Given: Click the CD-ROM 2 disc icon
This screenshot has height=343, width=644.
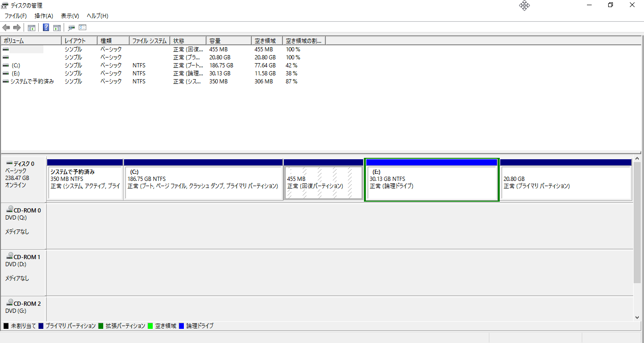Looking at the screenshot, I should [9, 303].
